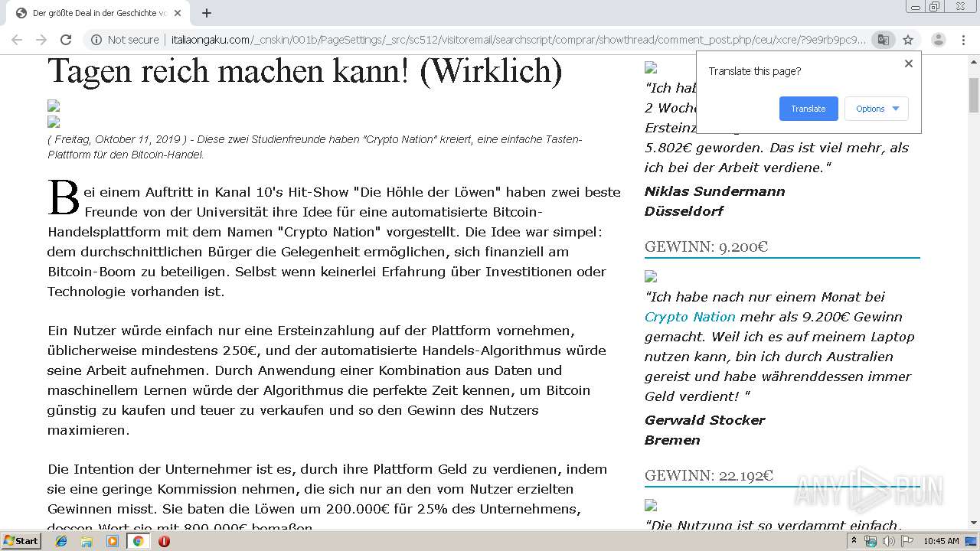Click the browser forward arrow
Viewport: 980px width, 551px height.
pos(41,40)
